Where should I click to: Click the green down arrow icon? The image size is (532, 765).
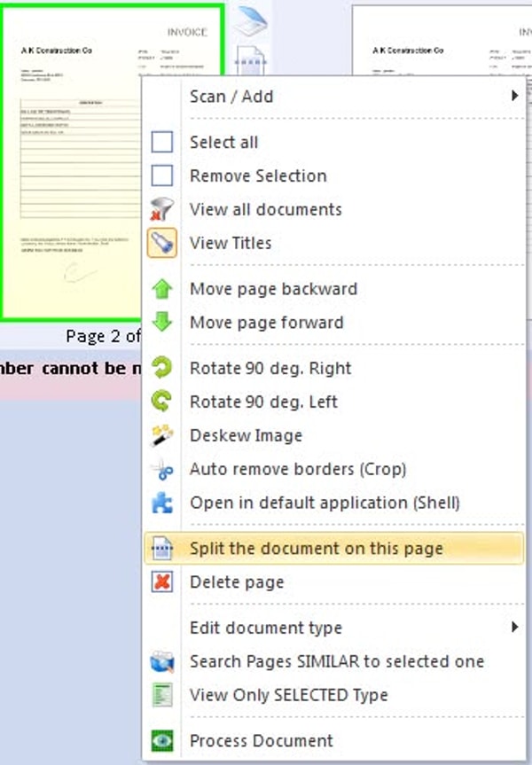point(161,322)
